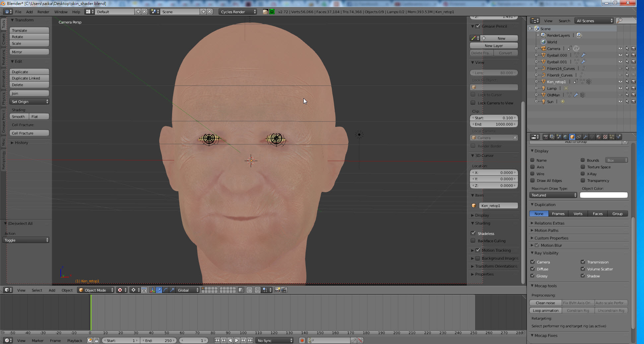Enable X-Ray display for the object
The image size is (644, 344).
coord(583,174)
